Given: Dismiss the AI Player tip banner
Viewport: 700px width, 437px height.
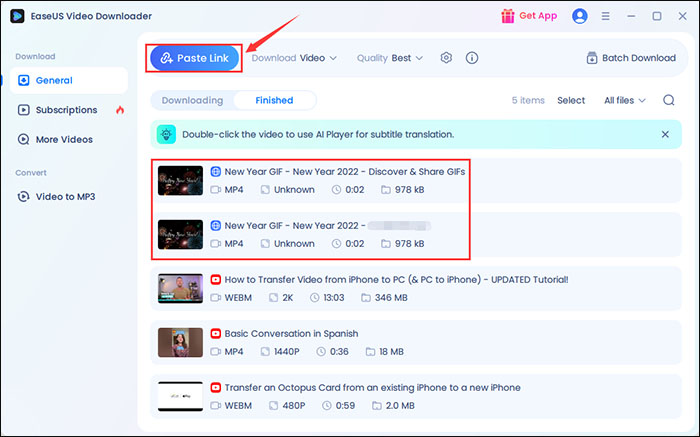Looking at the screenshot, I should click(x=665, y=134).
